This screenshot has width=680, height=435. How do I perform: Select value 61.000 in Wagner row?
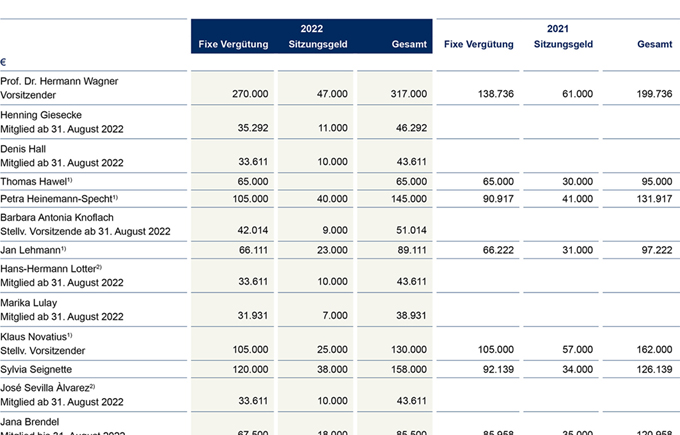click(x=577, y=94)
